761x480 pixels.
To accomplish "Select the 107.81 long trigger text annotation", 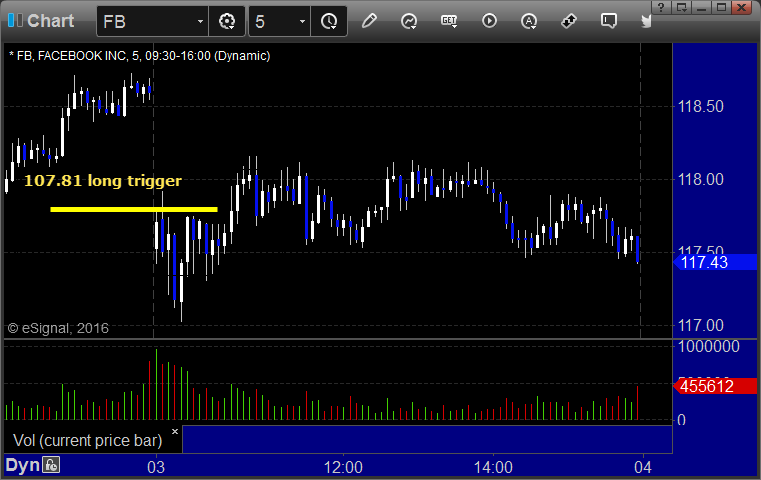I will (103, 181).
